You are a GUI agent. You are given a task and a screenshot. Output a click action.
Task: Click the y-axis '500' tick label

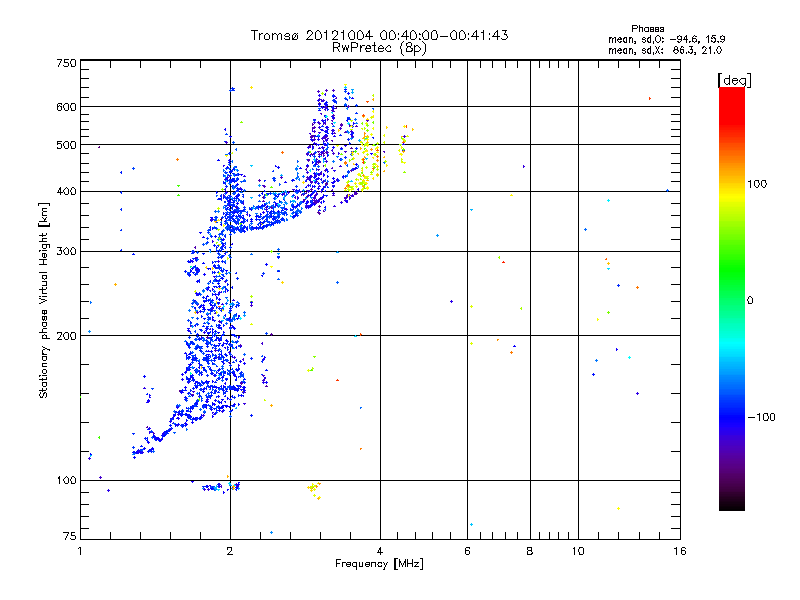pos(66,145)
